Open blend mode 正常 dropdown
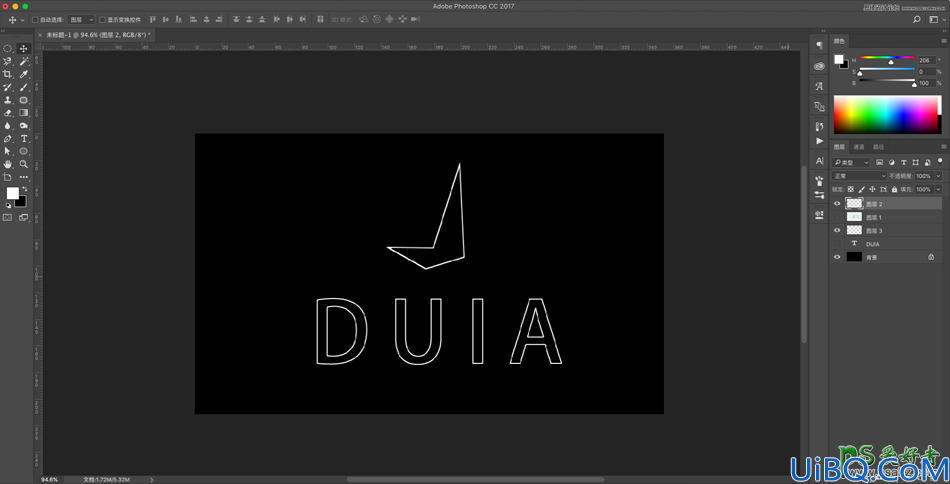This screenshot has height=484, width=950. (x=859, y=176)
